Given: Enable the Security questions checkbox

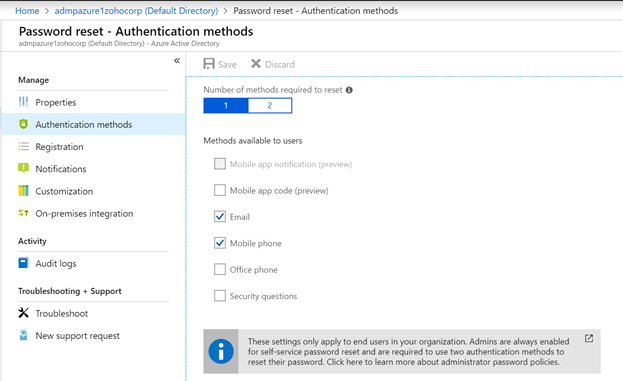Looking at the screenshot, I should point(220,296).
